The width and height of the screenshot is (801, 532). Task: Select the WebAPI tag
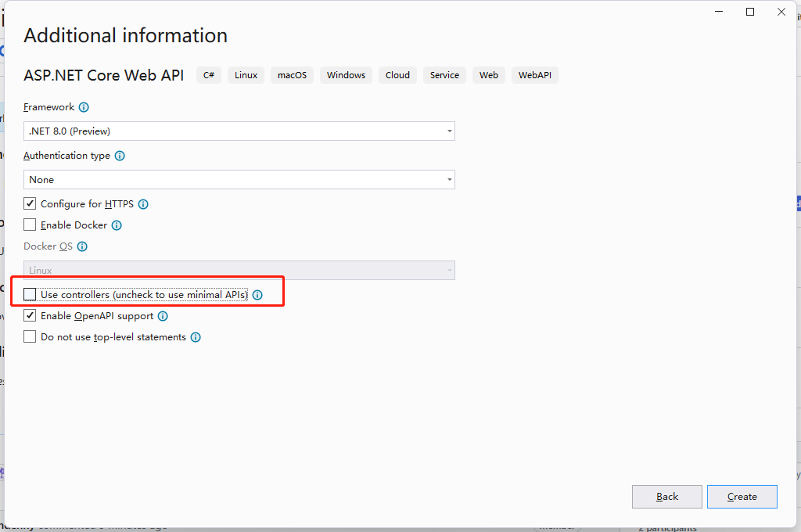(x=534, y=75)
